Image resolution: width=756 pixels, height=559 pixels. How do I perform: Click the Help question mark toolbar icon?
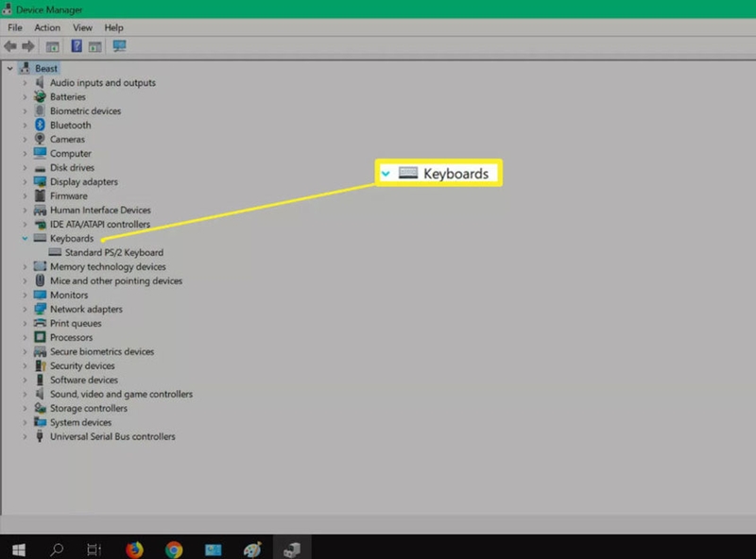pyautogui.click(x=77, y=45)
